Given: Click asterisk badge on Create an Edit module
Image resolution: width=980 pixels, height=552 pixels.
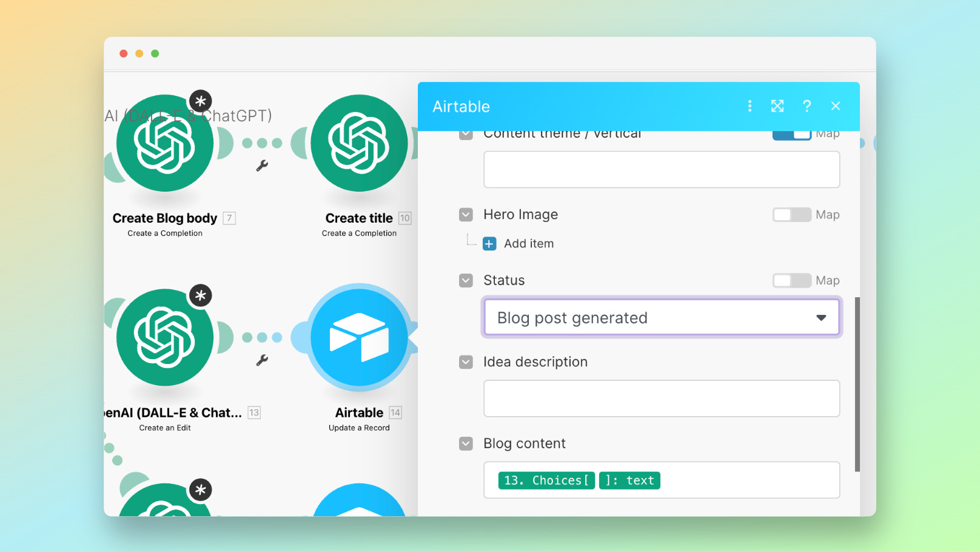Looking at the screenshot, I should pyautogui.click(x=201, y=295).
